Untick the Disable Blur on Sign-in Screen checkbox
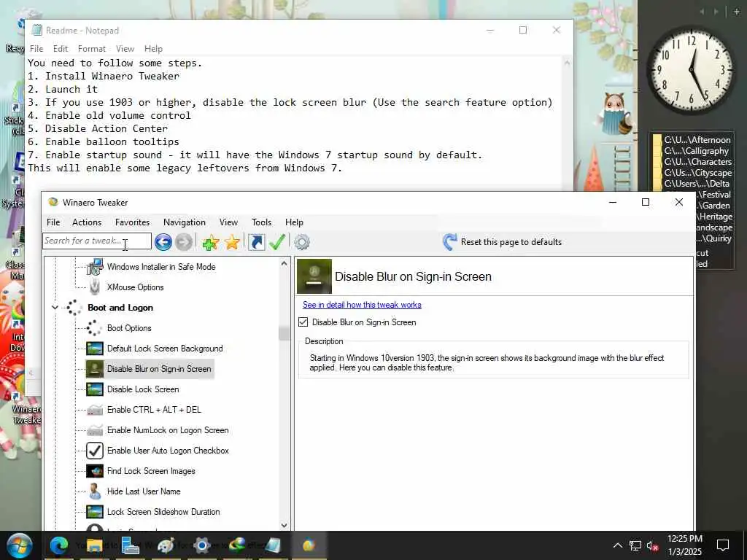This screenshot has height=560, width=747. (x=303, y=322)
